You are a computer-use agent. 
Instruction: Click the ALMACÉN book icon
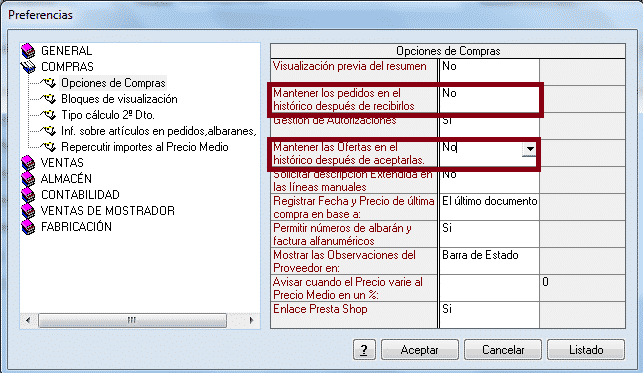(28, 179)
